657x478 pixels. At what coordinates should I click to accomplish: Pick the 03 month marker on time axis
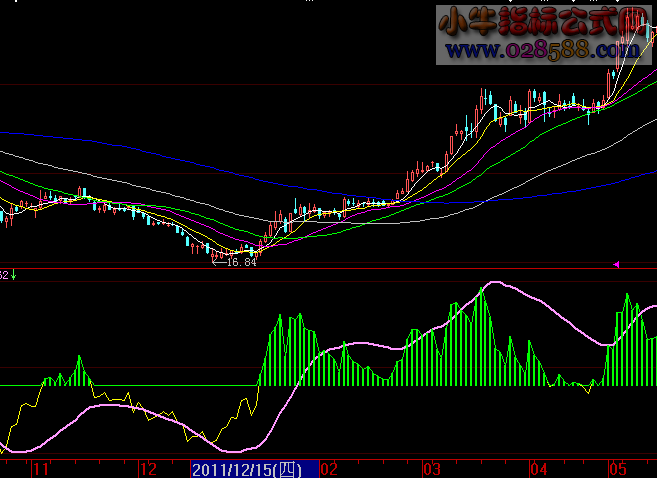[431, 469]
